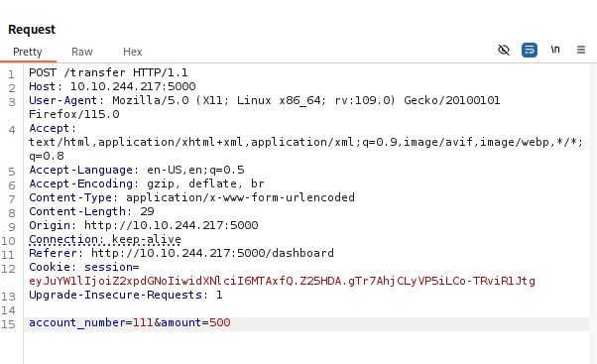Click the Origin header URL

(x=171, y=225)
